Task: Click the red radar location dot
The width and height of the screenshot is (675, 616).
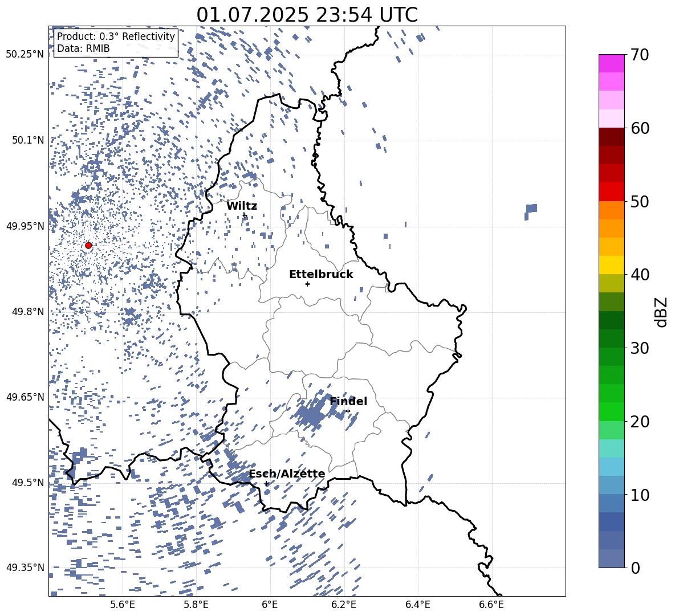Action: (88, 246)
